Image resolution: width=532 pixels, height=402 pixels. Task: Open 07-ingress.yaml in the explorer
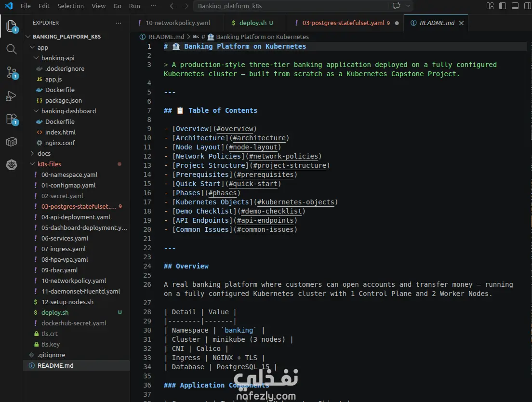coord(64,249)
